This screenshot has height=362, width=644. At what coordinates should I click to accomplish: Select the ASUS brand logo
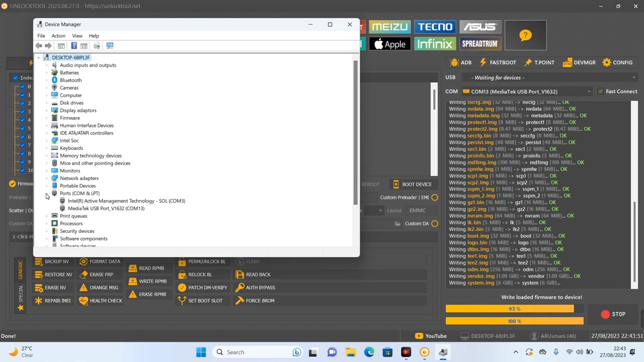coord(480,27)
